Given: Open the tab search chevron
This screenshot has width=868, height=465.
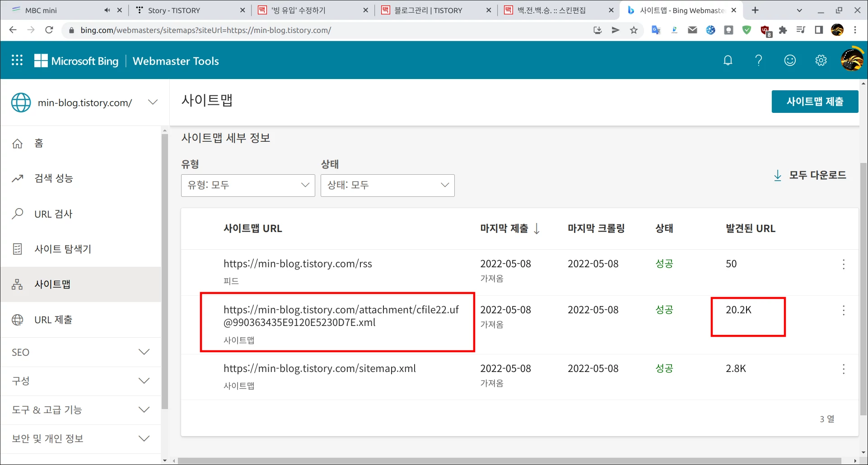Looking at the screenshot, I should point(799,10).
